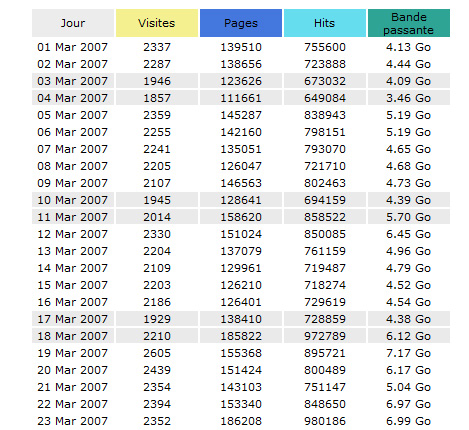Click the blue Pages column header
The height and width of the screenshot is (430, 469).
point(241,23)
